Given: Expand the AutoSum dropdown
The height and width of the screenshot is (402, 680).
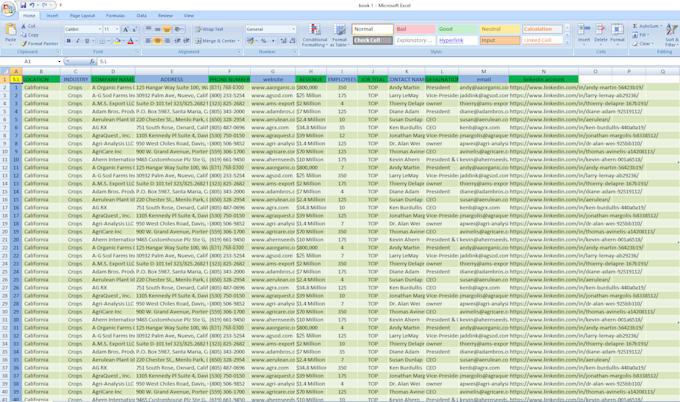Looking at the screenshot, I should (660, 26).
